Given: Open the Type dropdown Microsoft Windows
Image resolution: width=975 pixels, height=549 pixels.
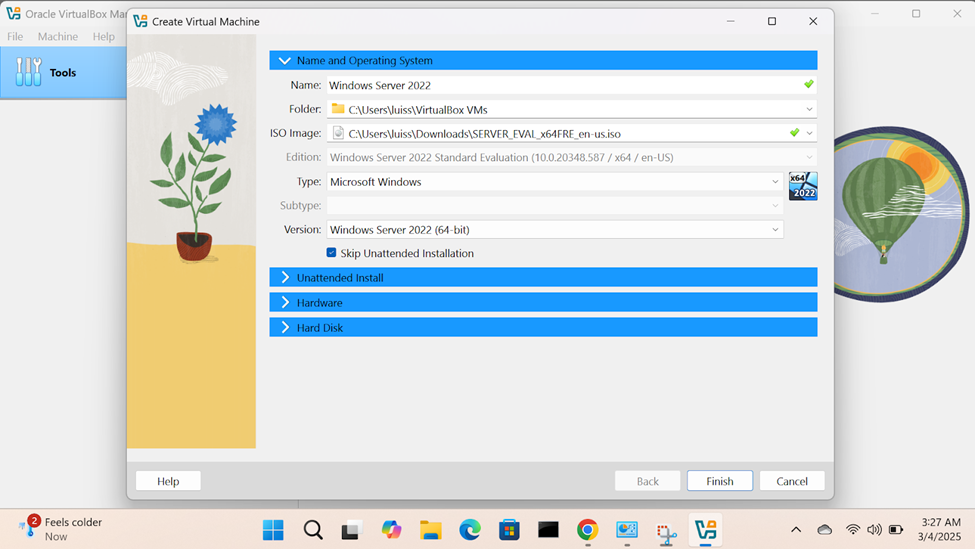Looking at the screenshot, I should [554, 182].
